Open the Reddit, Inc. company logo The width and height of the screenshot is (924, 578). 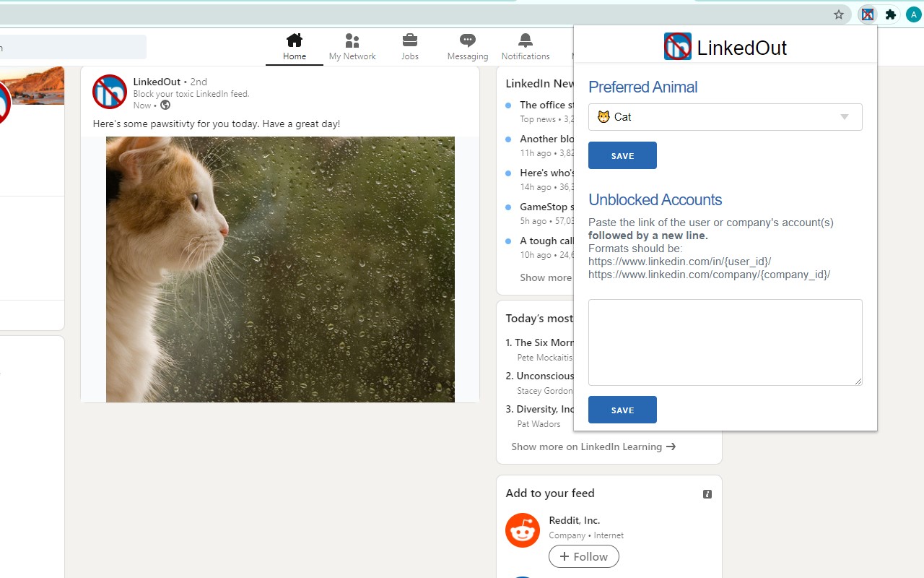coord(523,531)
